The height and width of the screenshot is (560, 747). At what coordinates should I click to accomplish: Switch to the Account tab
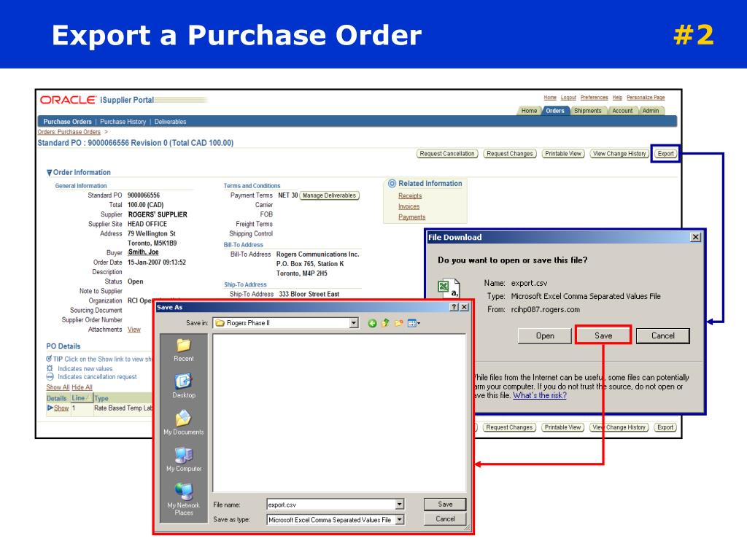click(x=622, y=111)
